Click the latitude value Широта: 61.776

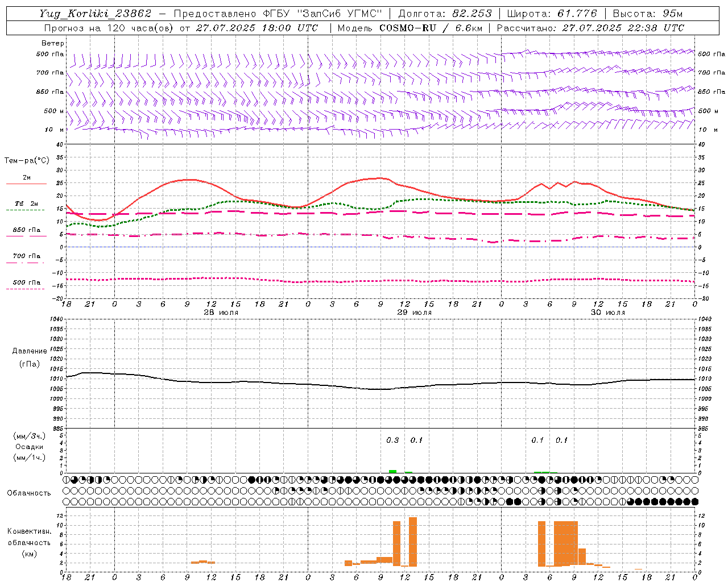[x=552, y=14]
